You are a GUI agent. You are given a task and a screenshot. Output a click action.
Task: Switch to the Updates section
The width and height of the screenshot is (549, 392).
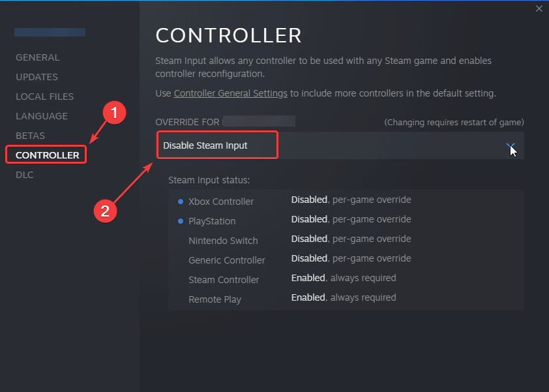pos(37,77)
